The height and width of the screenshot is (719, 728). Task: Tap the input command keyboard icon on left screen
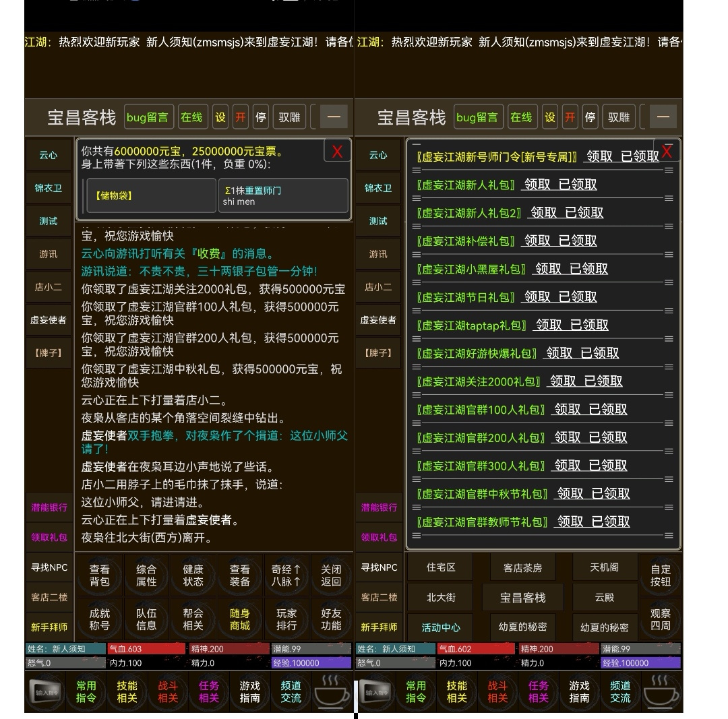pyautogui.click(x=46, y=692)
